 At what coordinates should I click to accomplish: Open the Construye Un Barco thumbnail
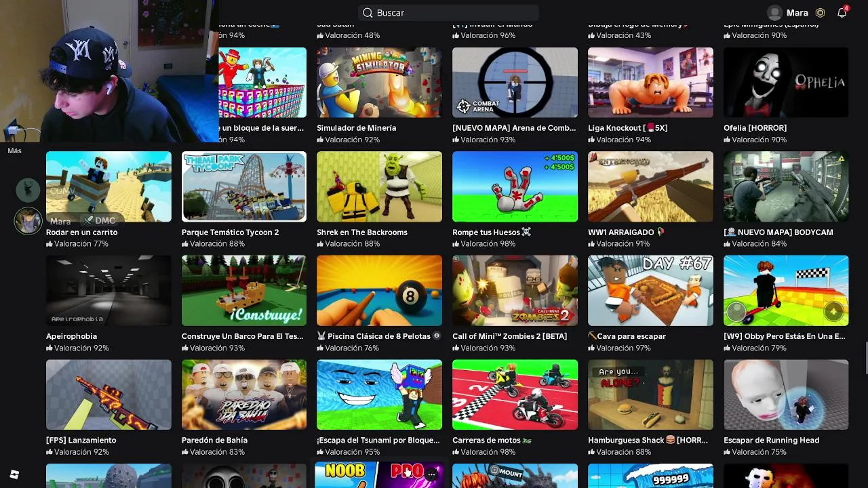[244, 291]
